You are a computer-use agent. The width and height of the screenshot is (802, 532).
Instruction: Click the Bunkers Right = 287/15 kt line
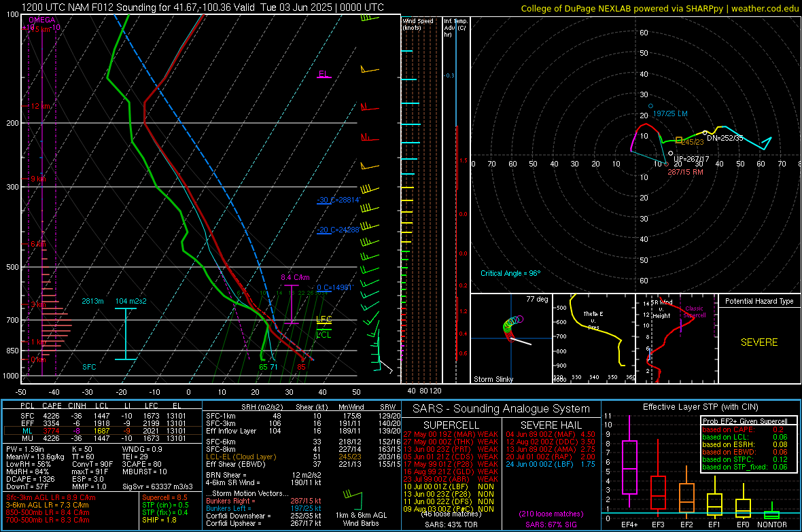pos(264,501)
